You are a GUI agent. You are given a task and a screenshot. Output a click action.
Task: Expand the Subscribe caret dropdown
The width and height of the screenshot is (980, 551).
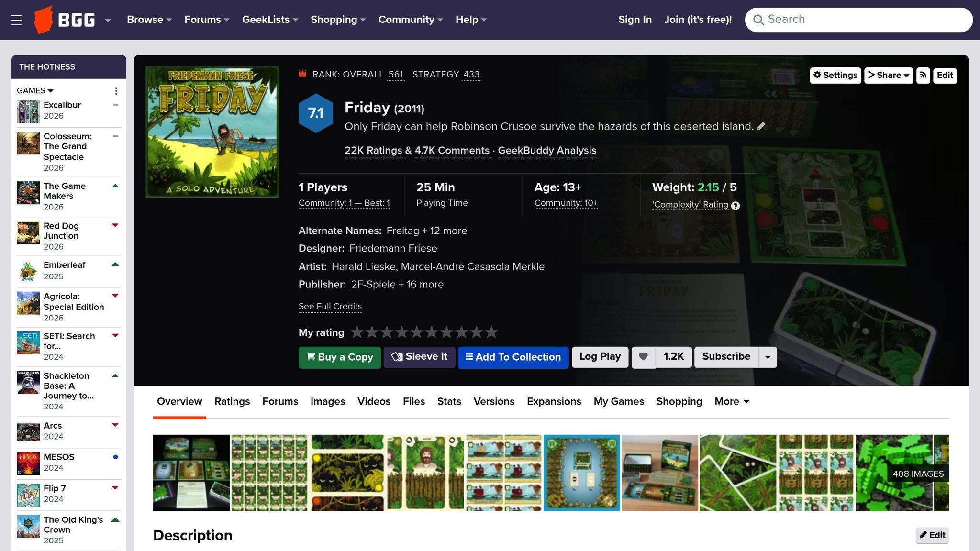point(768,357)
